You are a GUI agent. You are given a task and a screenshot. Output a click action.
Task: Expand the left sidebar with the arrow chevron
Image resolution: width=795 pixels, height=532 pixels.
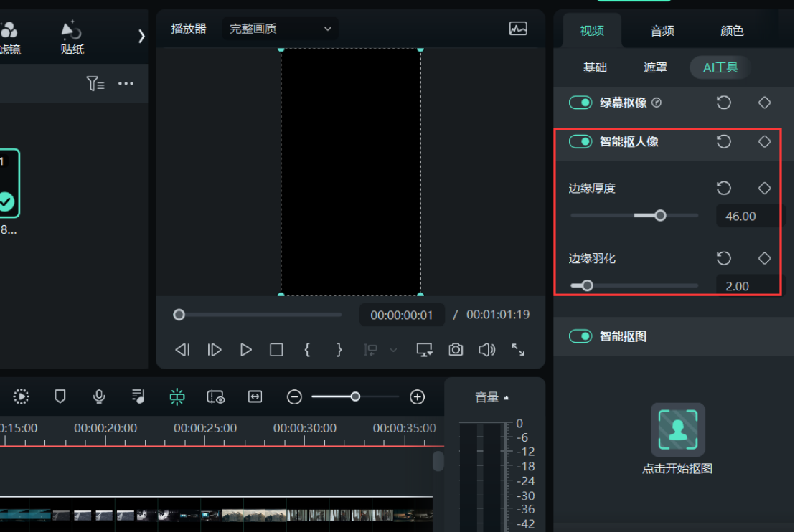tap(141, 35)
